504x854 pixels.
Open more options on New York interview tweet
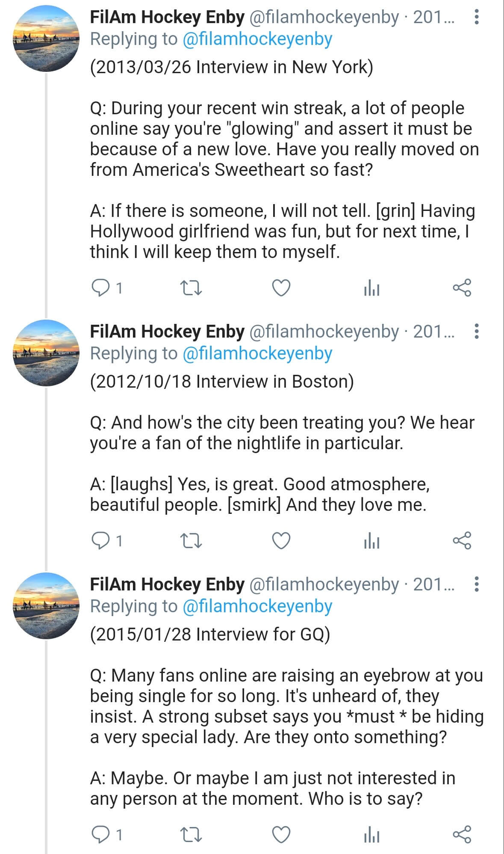(477, 17)
